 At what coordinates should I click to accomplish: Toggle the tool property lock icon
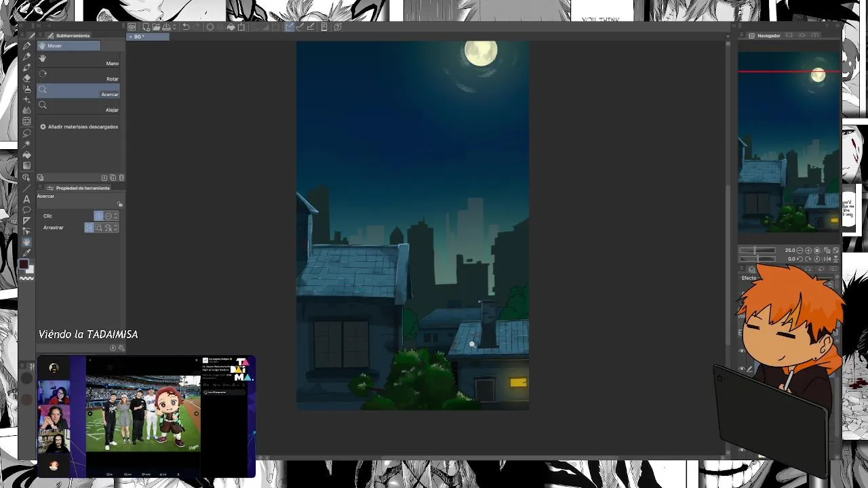[119, 204]
